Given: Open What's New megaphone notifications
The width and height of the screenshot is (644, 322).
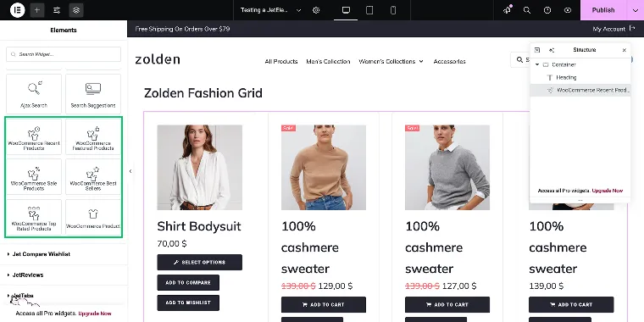Looking at the screenshot, I should [x=508, y=10].
